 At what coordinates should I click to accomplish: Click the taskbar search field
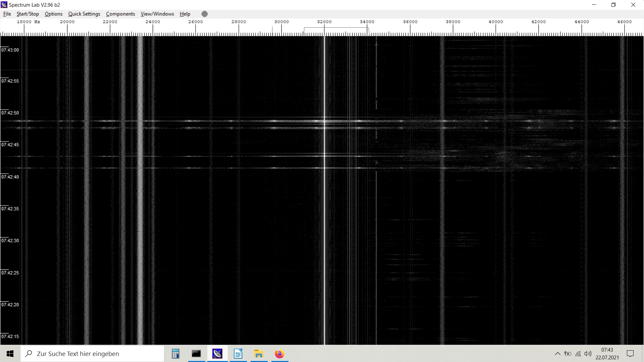coord(92,354)
